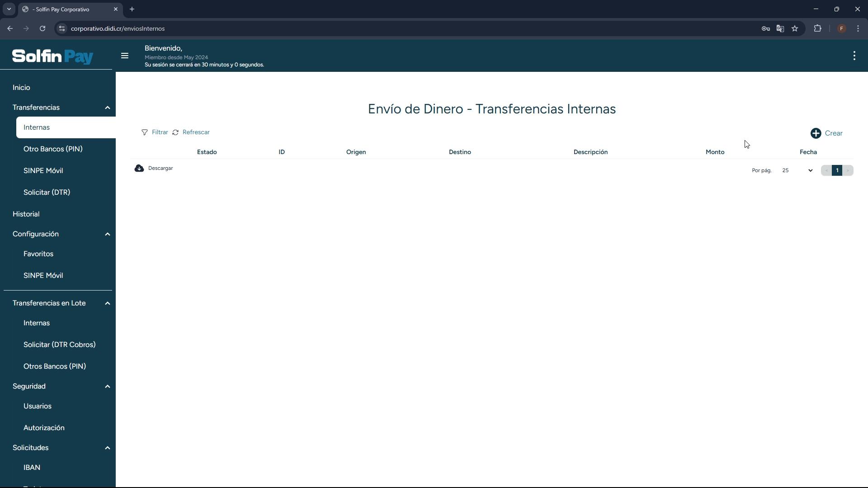Go to pagination page 1
The width and height of the screenshot is (868, 488).
tap(837, 170)
